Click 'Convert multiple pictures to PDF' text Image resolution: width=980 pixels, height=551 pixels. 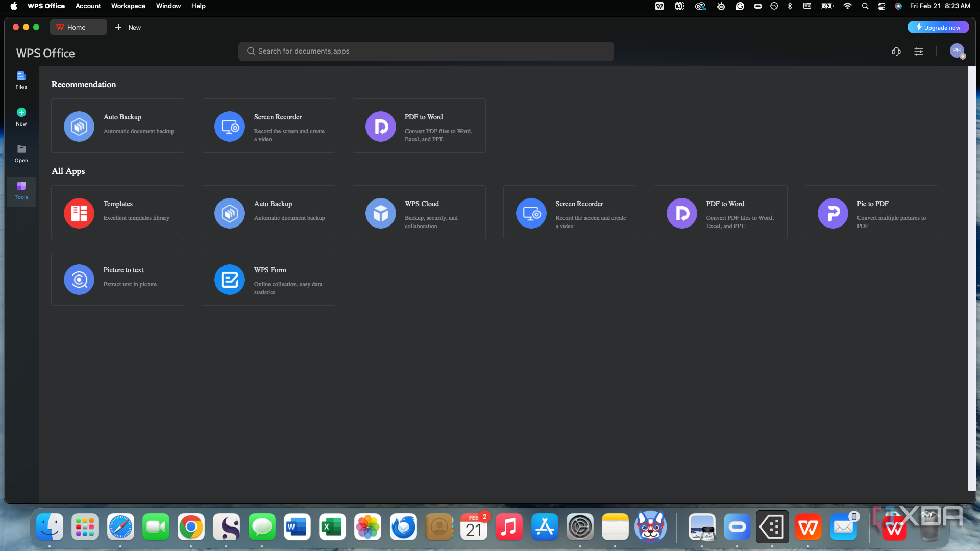point(891,222)
